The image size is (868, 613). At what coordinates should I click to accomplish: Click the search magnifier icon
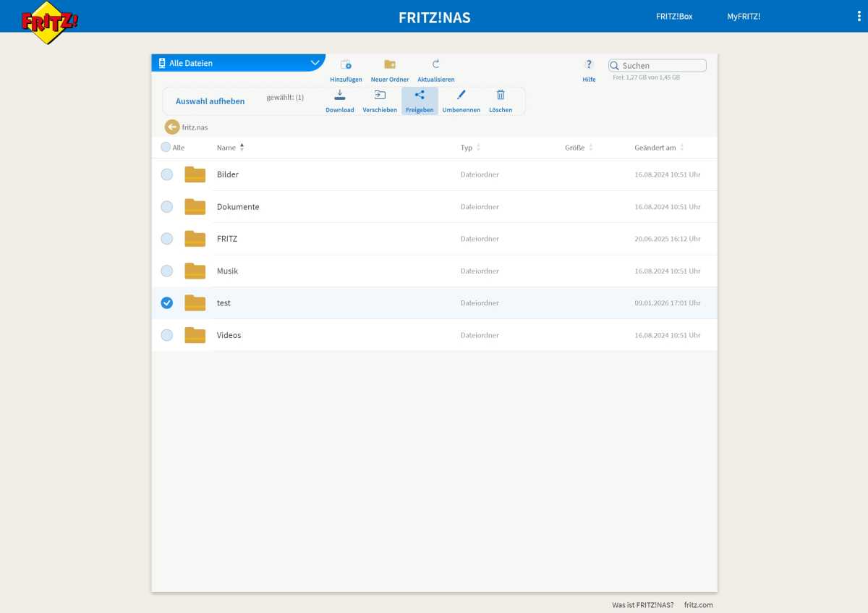[x=614, y=65]
